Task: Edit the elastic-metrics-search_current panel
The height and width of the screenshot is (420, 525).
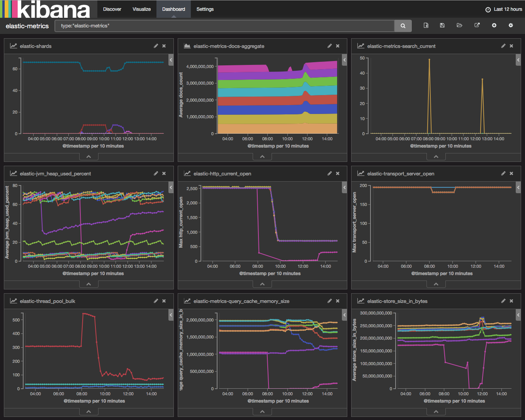Action: tap(503, 46)
